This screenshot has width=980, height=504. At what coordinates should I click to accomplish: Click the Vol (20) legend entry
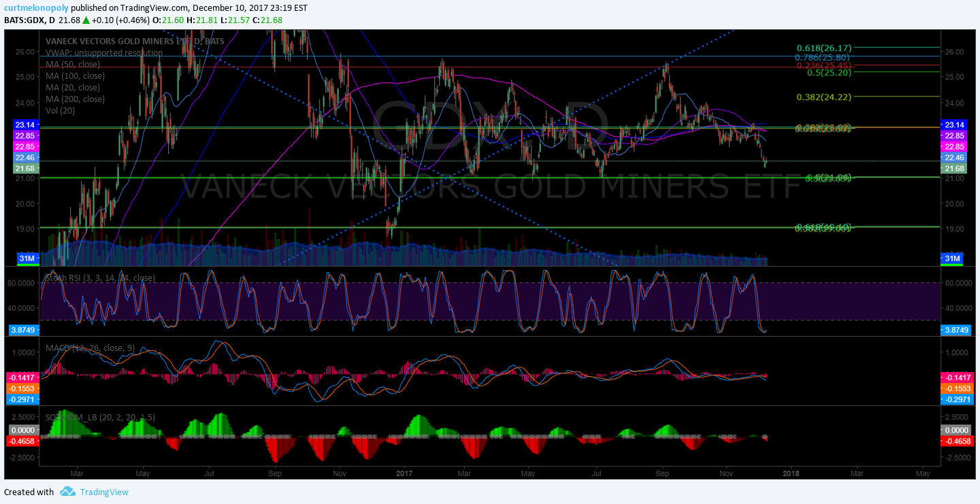point(60,110)
